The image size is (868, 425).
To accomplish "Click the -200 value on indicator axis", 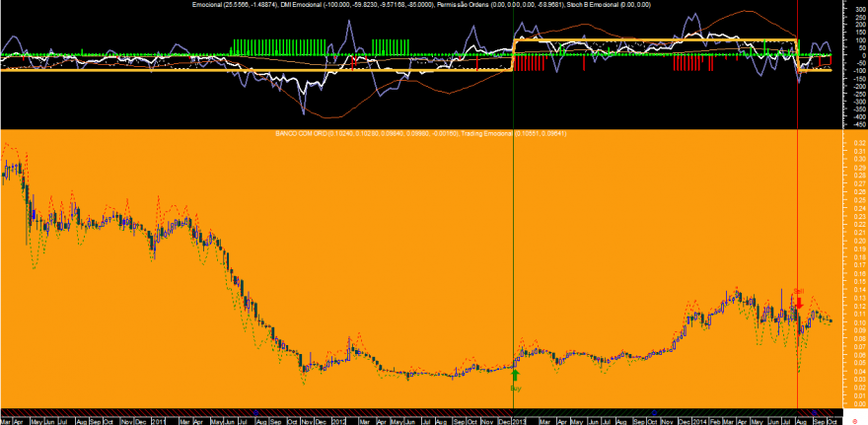I will 859,86.
